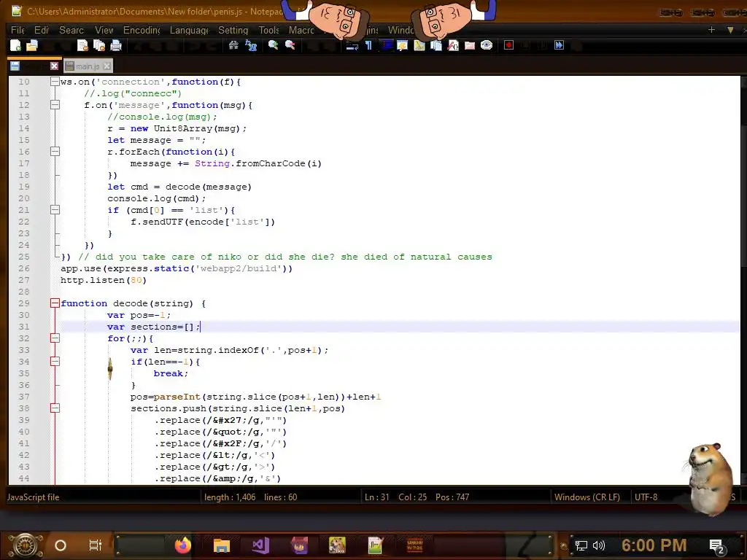Open Task View from the taskbar
Screen dimensions: 747x560
pyautogui.click(x=96, y=545)
